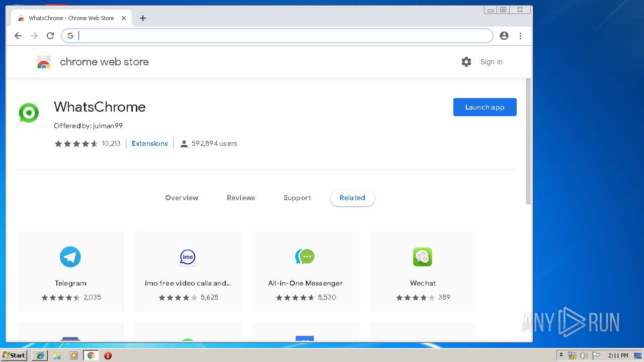The height and width of the screenshot is (362, 644).
Task: Open Windows Explorer folder in taskbar
Action: tap(57, 355)
